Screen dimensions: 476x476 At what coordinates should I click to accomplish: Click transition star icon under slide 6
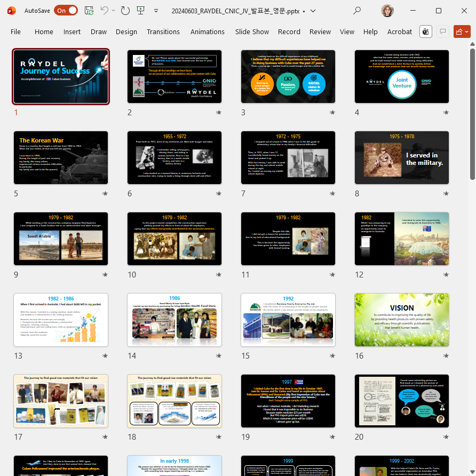tap(219, 193)
